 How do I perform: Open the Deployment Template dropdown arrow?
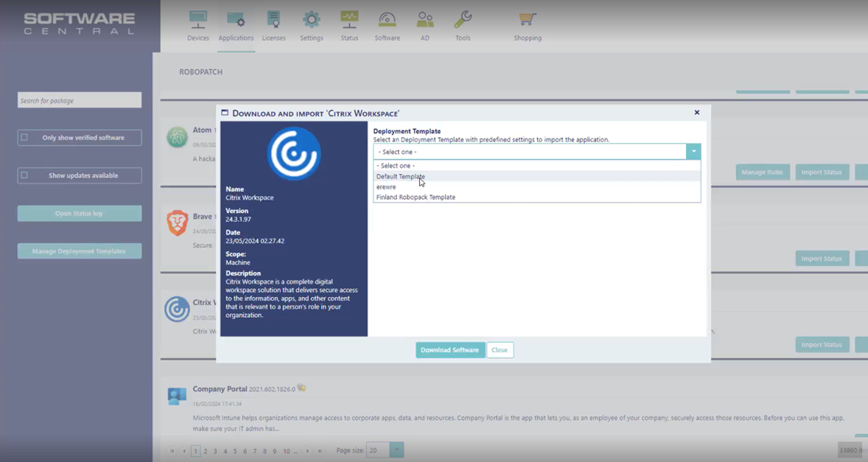pyautogui.click(x=693, y=151)
